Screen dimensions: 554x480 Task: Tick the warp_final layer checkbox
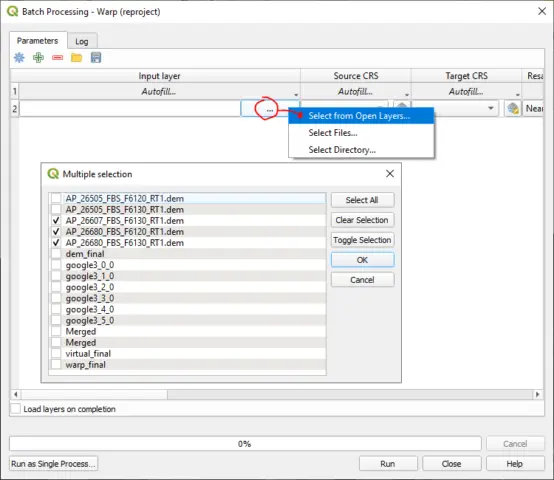56,365
